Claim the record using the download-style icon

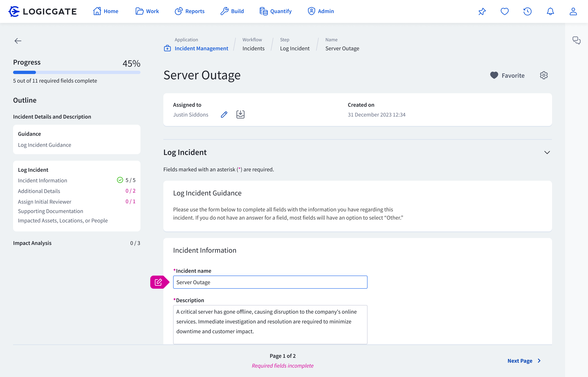click(x=240, y=114)
